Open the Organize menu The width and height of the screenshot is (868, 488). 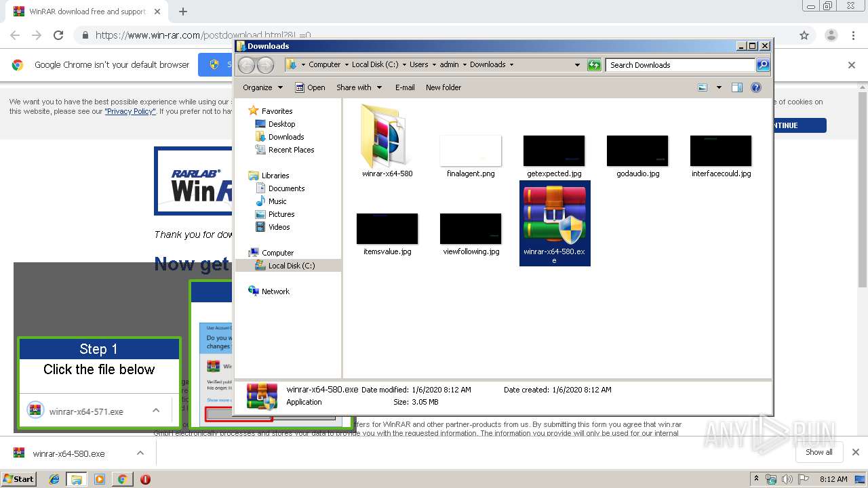(x=262, y=87)
